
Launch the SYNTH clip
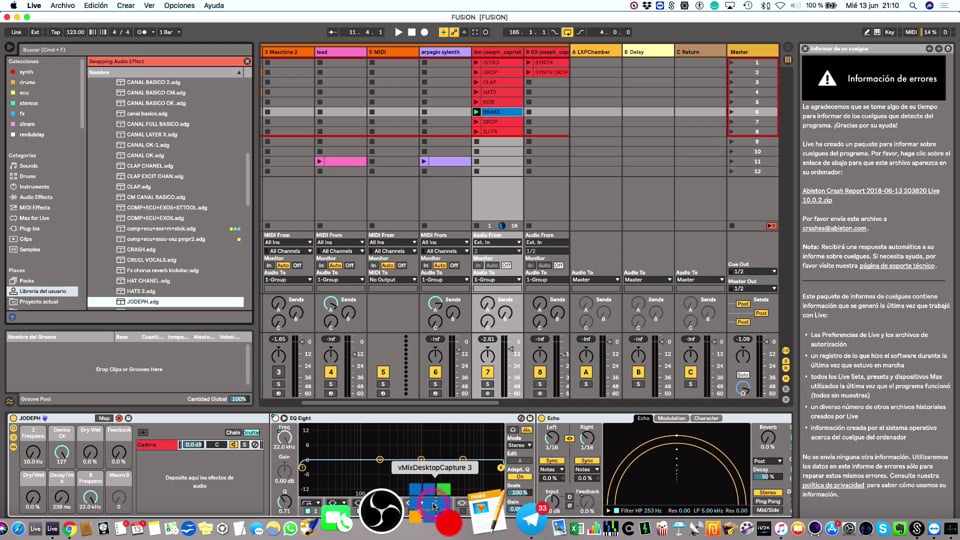click(528, 62)
